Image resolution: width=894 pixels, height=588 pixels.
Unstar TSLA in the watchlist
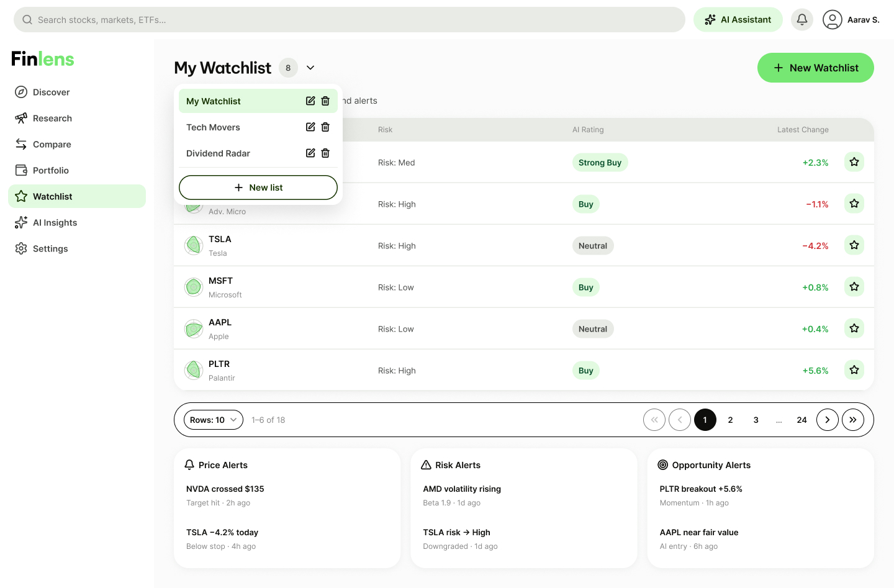[x=854, y=245]
